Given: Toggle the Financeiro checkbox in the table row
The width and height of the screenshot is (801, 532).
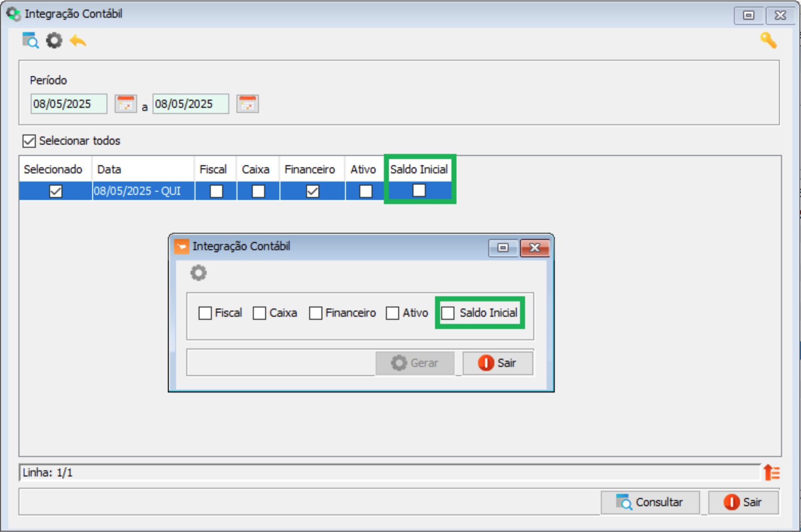Looking at the screenshot, I should click(x=312, y=191).
